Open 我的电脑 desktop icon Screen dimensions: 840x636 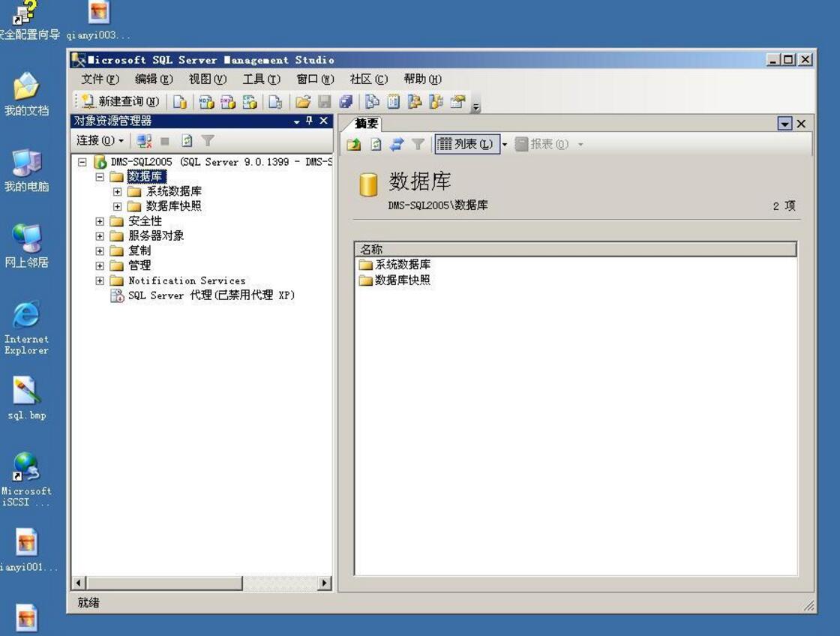tap(26, 171)
